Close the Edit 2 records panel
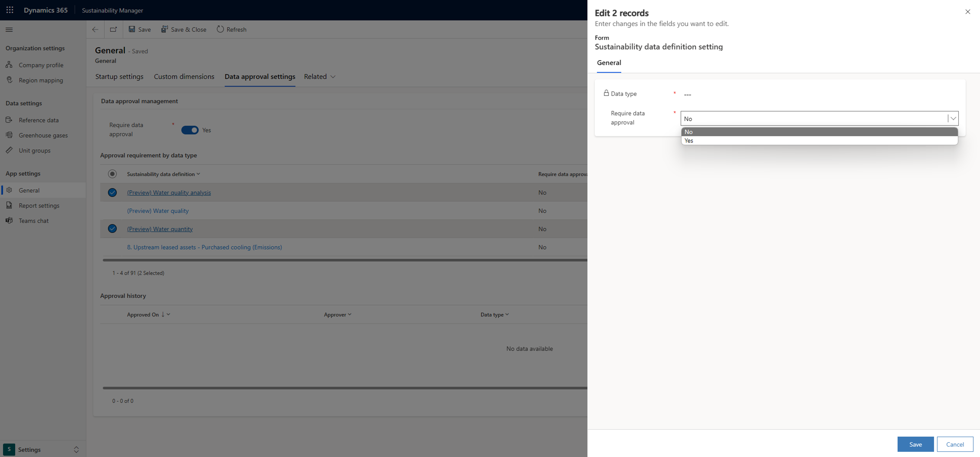The height and width of the screenshot is (457, 980). tap(967, 12)
